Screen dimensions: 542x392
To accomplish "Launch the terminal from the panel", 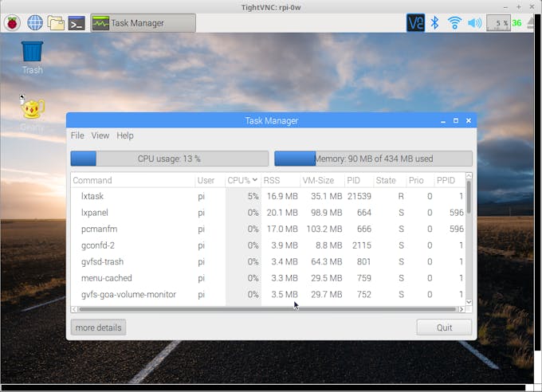I will tap(77, 23).
